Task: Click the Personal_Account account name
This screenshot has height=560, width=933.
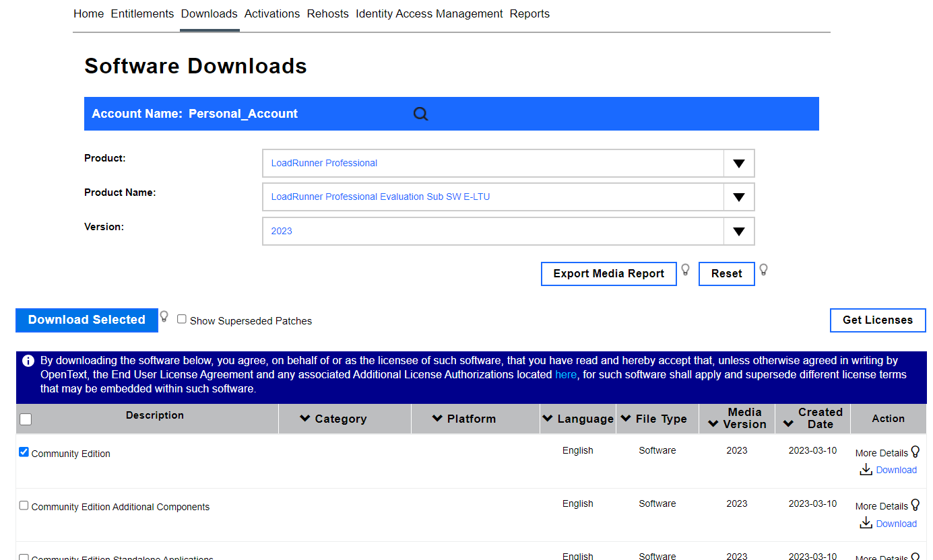Action: pyautogui.click(x=243, y=114)
